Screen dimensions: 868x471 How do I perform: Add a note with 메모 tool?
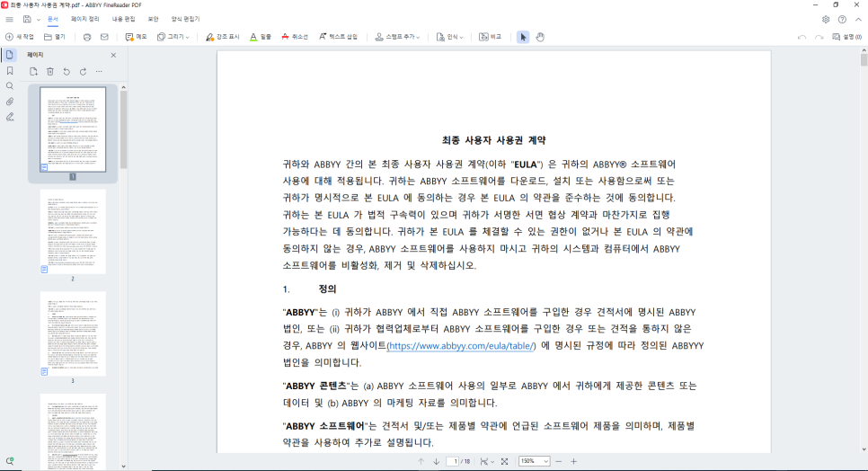pos(137,37)
